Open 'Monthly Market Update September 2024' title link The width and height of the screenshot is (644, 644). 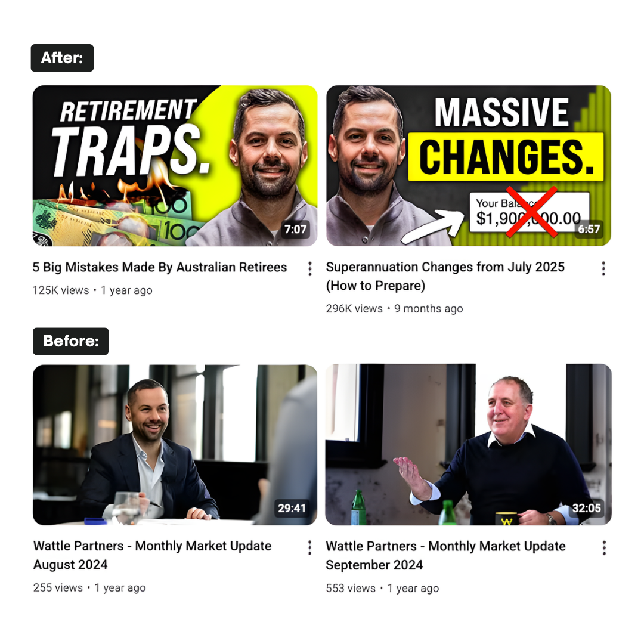(445, 556)
